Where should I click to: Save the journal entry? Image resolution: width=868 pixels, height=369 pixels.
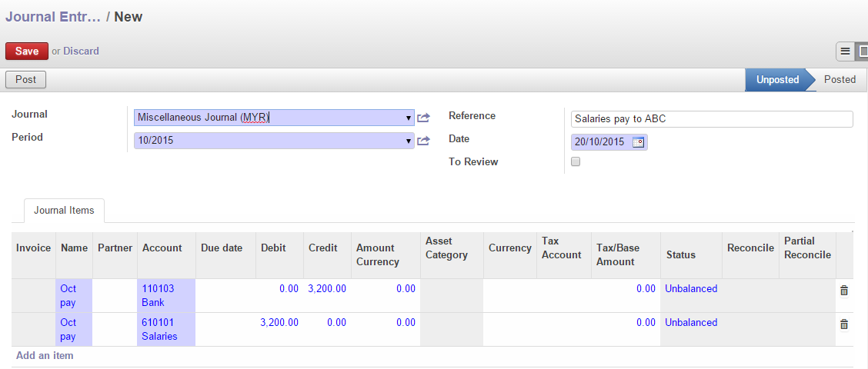[x=27, y=51]
